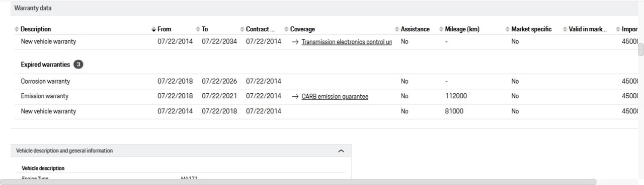The height and width of the screenshot is (185, 644).
Task: Select the Corrosion warranty row description
Action: coord(45,81)
